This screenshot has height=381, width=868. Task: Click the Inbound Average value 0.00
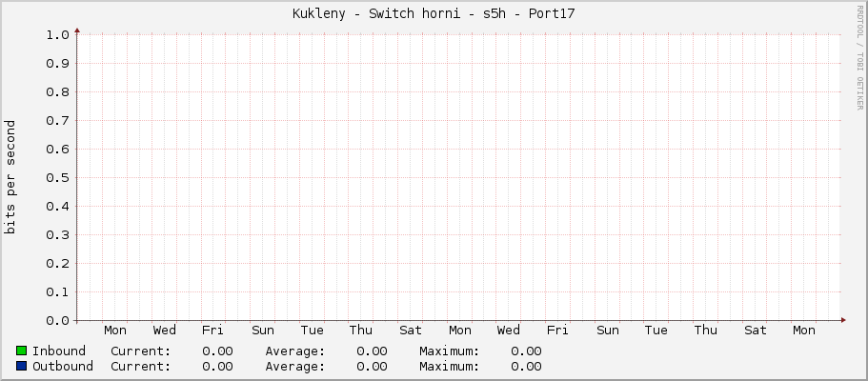372,351
